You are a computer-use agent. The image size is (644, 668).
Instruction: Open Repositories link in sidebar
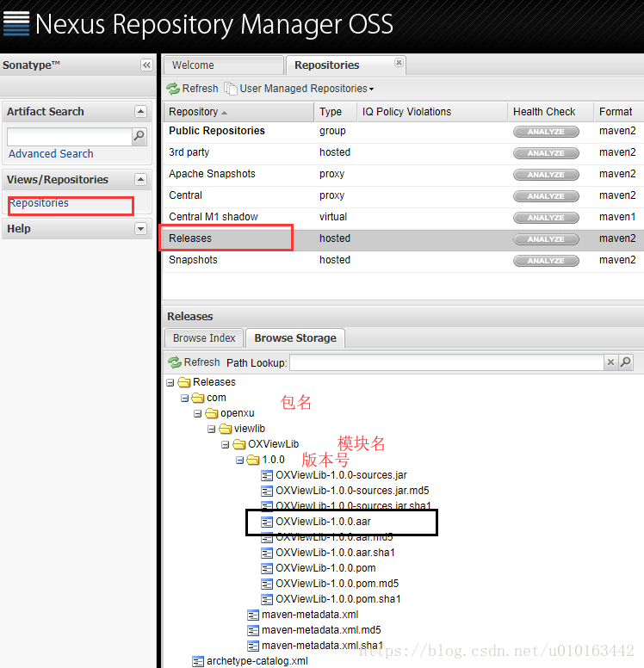40,203
